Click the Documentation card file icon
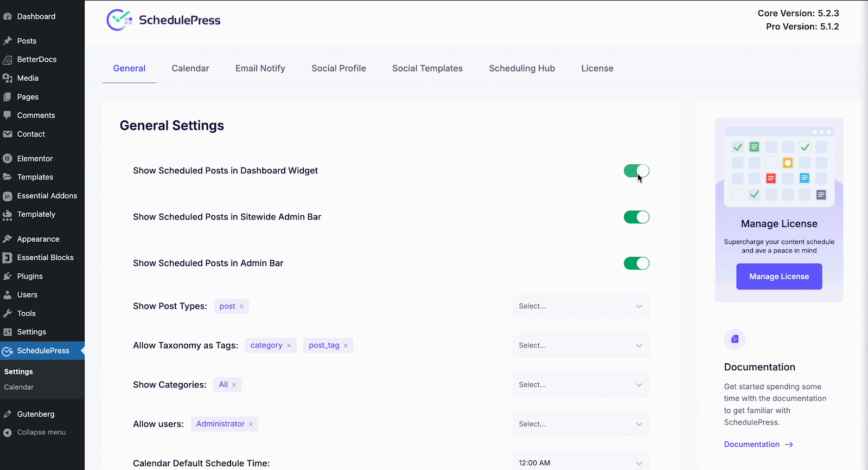Image resolution: width=868 pixels, height=470 pixels. (735, 339)
